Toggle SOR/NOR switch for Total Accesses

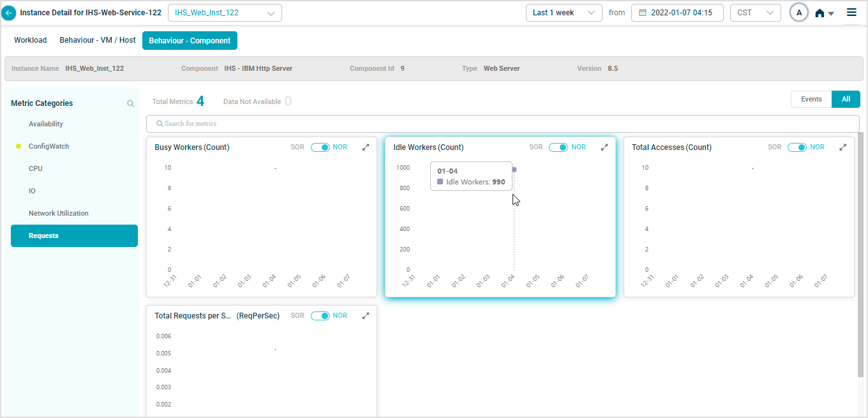[797, 147]
